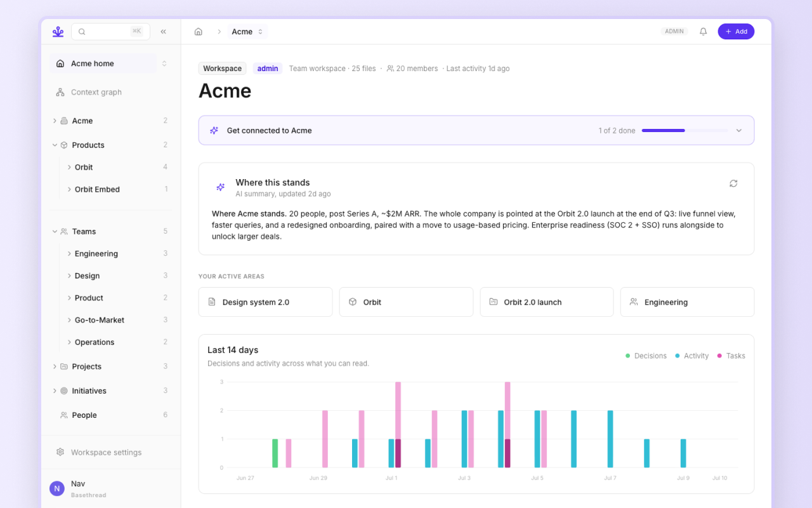This screenshot has height=508, width=812.
Task: Toggle Activity series in chart legend
Action: pyautogui.click(x=691, y=356)
